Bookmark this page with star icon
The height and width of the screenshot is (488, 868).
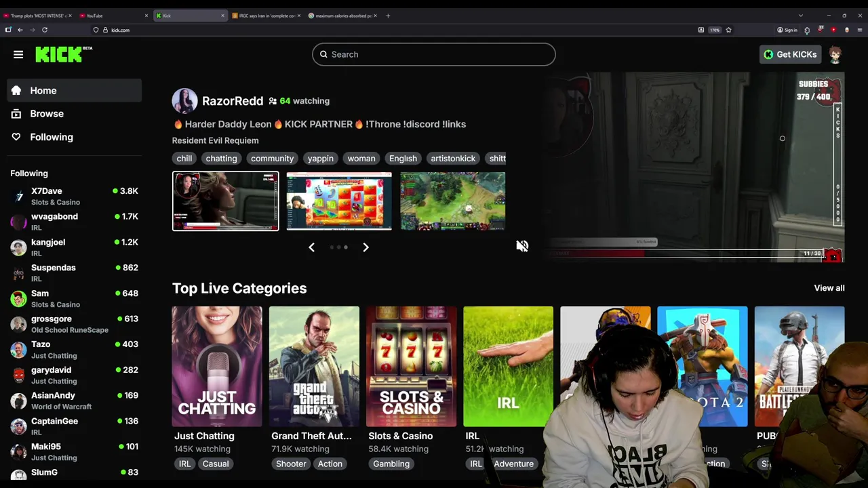[x=728, y=30]
